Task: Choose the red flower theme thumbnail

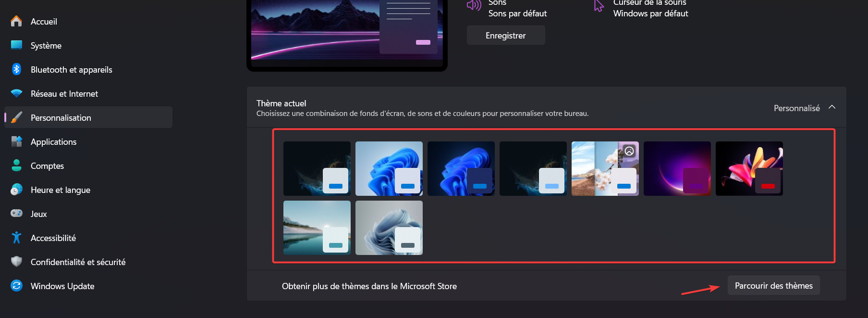Action: coord(749,168)
